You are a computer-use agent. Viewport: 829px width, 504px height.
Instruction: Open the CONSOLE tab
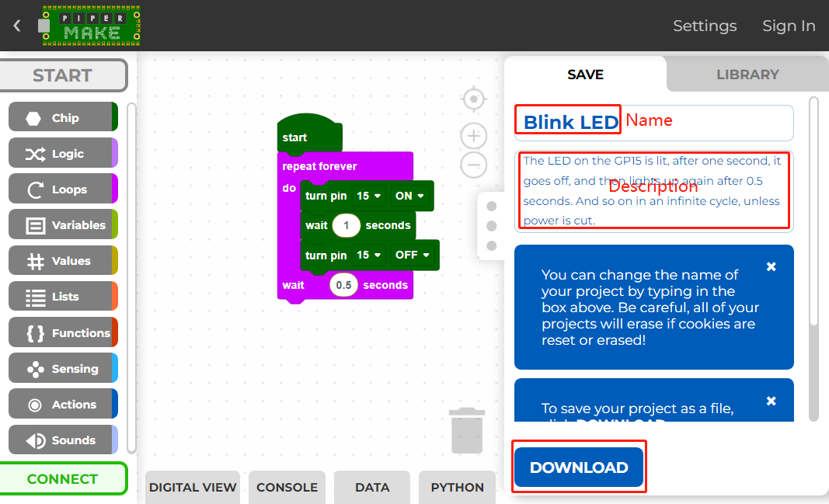point(287,487)
